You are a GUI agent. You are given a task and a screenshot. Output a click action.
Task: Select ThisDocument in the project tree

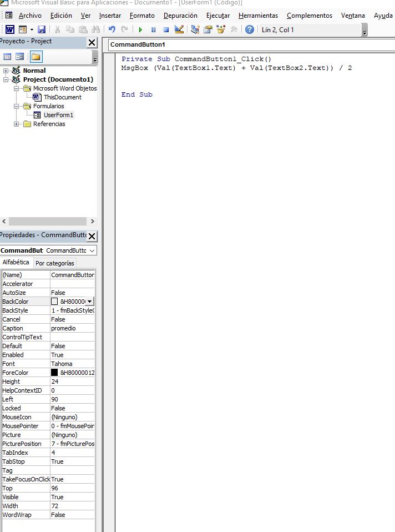point(62,97)
